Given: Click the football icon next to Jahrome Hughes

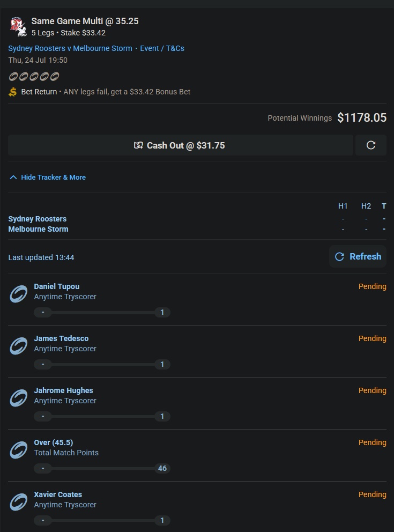Looking at the screenshot, I should tap(18, 397).
